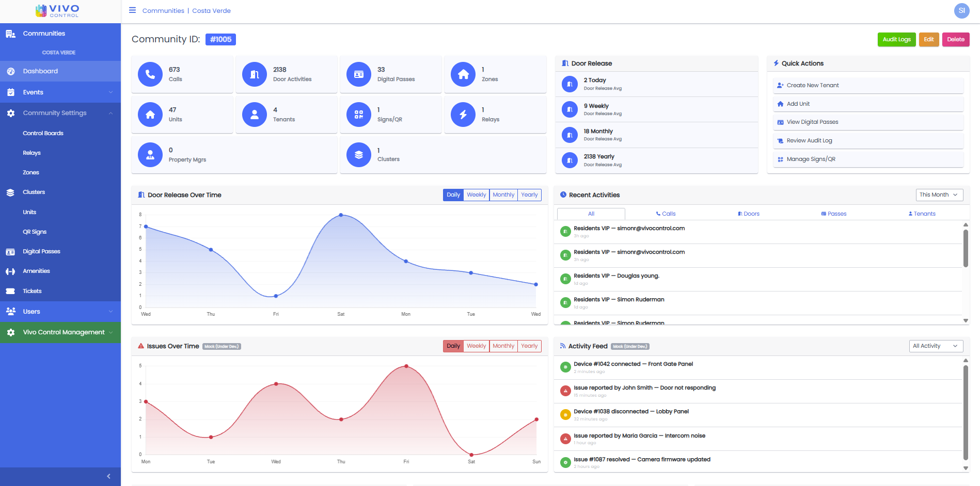Click the 2 Today door release icon
This screenshot has height=486, width=980.
(x=570, y=84)
